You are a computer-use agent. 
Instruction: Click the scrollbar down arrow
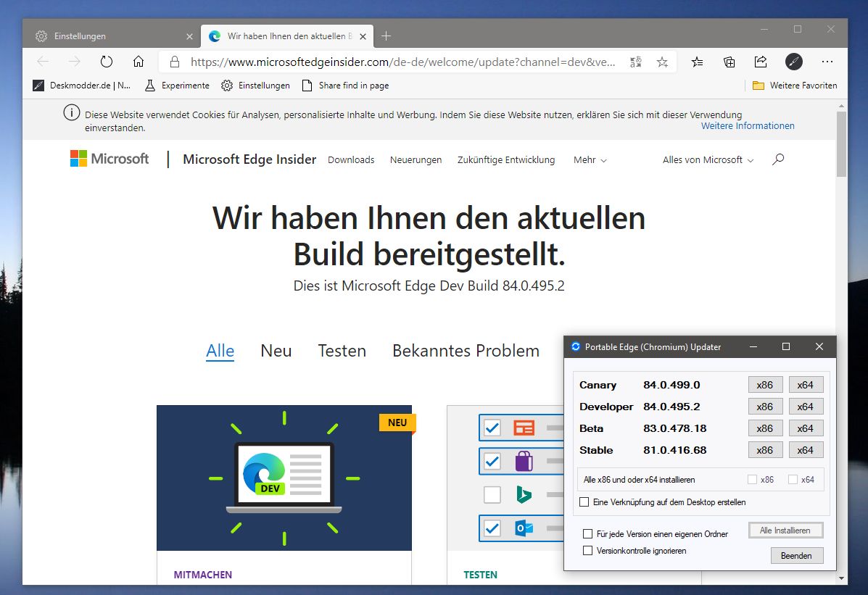(841, 578)
